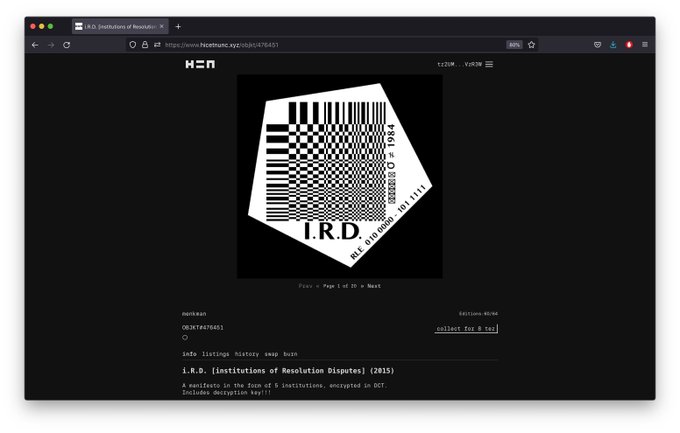Bookmark page with the star icon
Viewport: 680px width, 433px height.
tap(531, 45)
